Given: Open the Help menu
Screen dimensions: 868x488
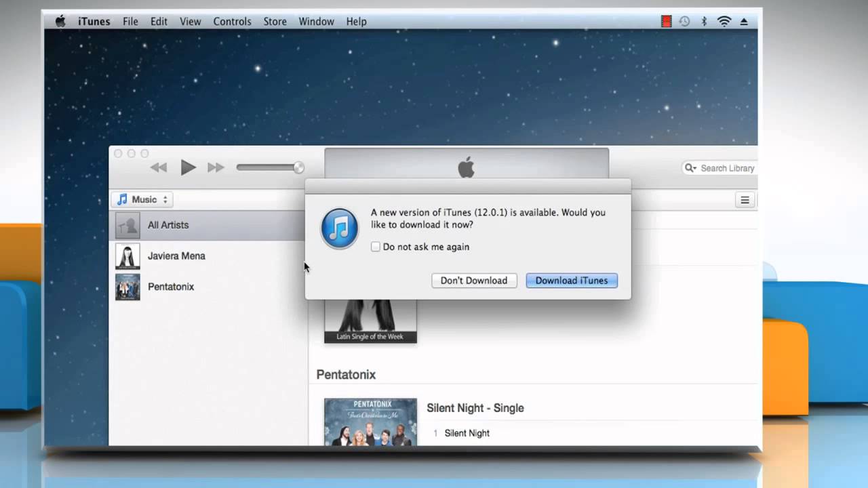Looking at the screenshot, I should pyautogui.click(x=356, y=21).
